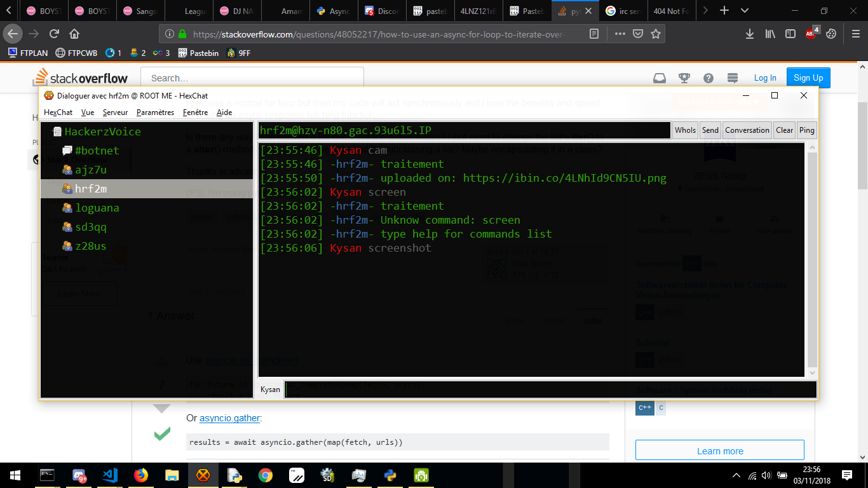Viewport: 868px width, 488px height.
Task: Show hidden system tray icons
Action: pyautogui.click(x=736, y=475)
